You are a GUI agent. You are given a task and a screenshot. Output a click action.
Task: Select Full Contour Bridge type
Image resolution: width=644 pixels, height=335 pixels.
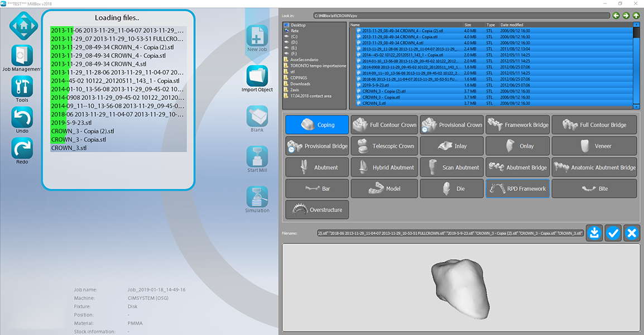pyautogui.click(x=594, y=125)
